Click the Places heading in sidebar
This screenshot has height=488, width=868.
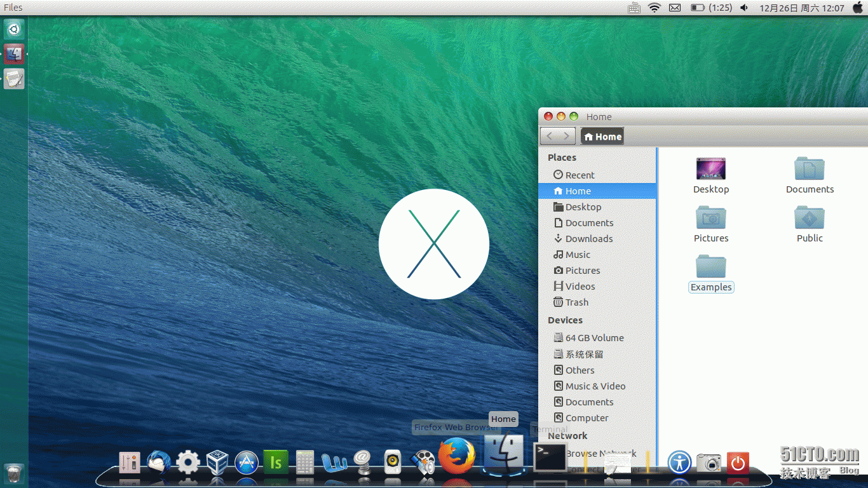562,158
